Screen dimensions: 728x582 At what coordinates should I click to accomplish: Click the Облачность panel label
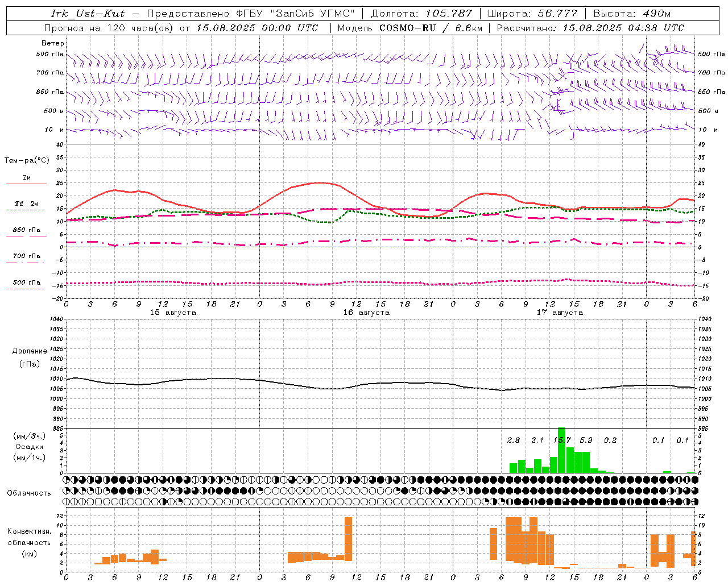pos(29,493)
